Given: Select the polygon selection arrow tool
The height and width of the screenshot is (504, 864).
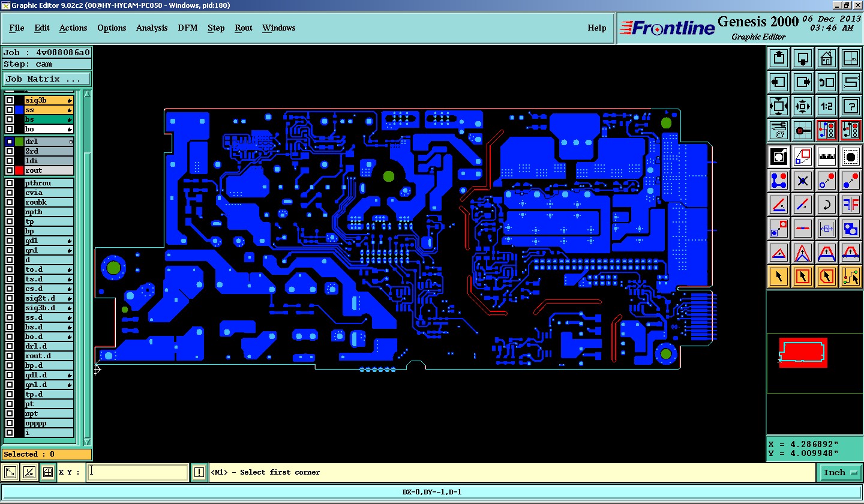Looking at the screenshot, I should (x=827, y=277).
